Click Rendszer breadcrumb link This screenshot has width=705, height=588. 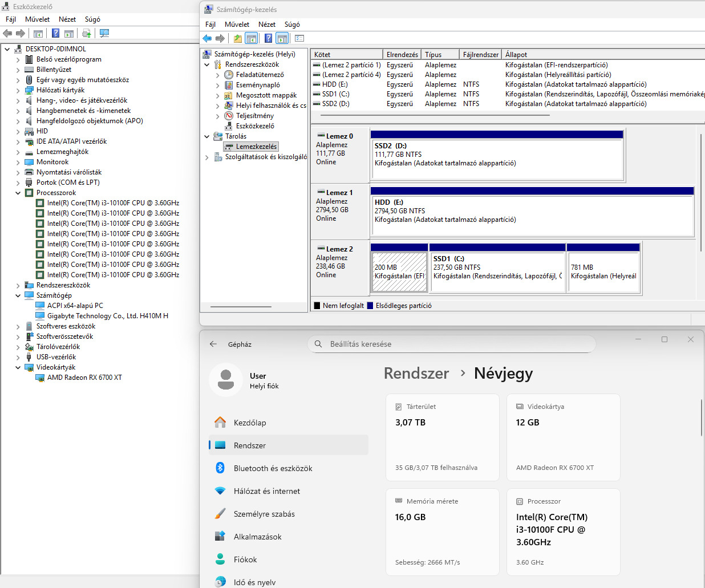coord(416,374)
